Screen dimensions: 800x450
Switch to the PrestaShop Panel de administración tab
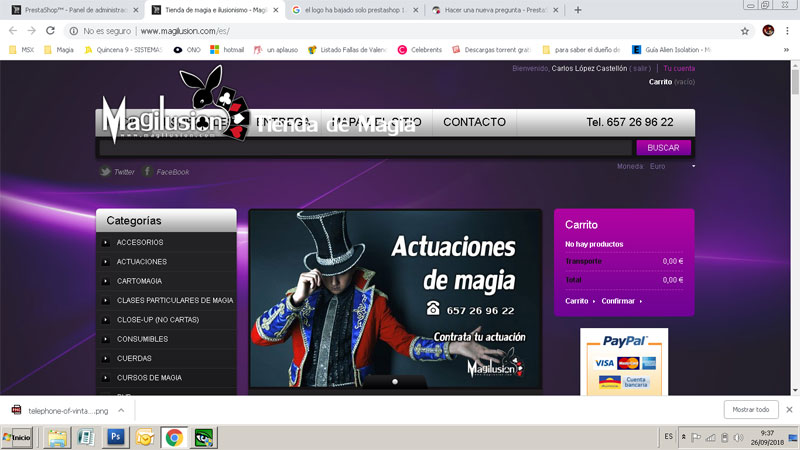74,10
